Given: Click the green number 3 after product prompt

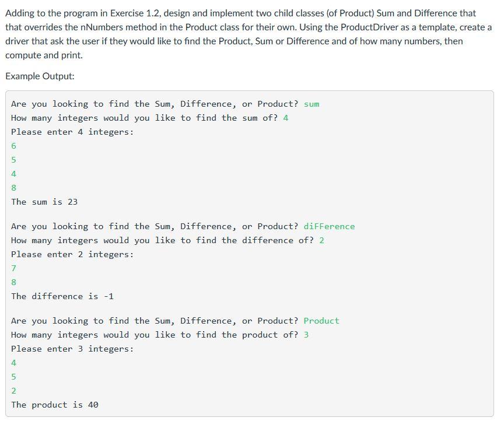Looking at the screenshot, I should pyautogui.click(x=305, y=335).
